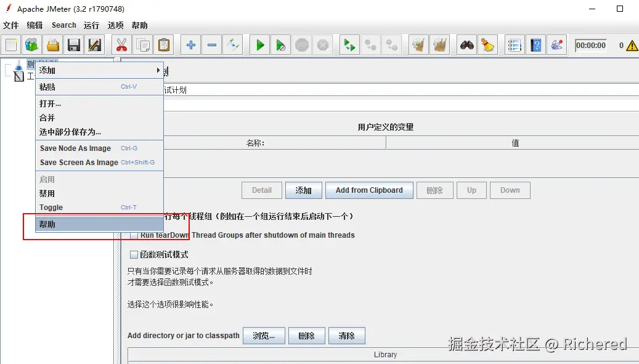Select 合并 from the context menu
This screenshot has height=364, width=639.
[99, 118]
